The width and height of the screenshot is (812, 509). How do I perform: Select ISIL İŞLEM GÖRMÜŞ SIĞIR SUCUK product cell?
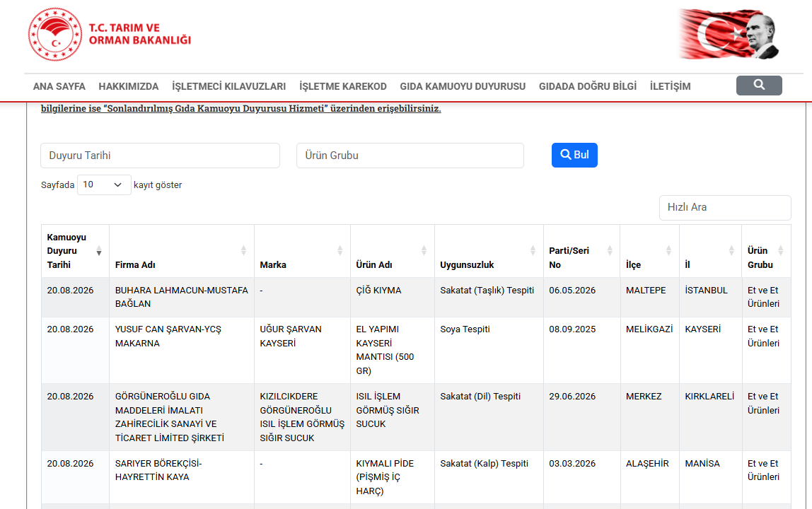click(392, 417)
